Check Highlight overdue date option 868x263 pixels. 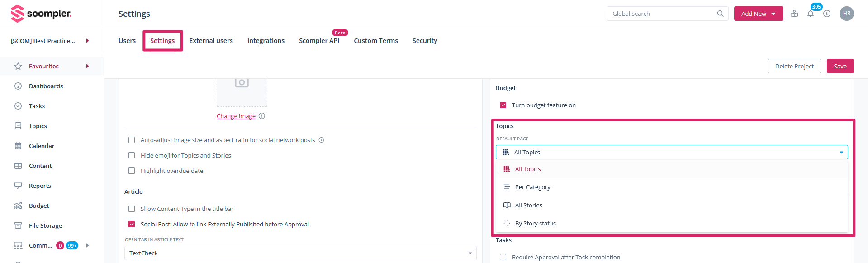pos(132,171)
